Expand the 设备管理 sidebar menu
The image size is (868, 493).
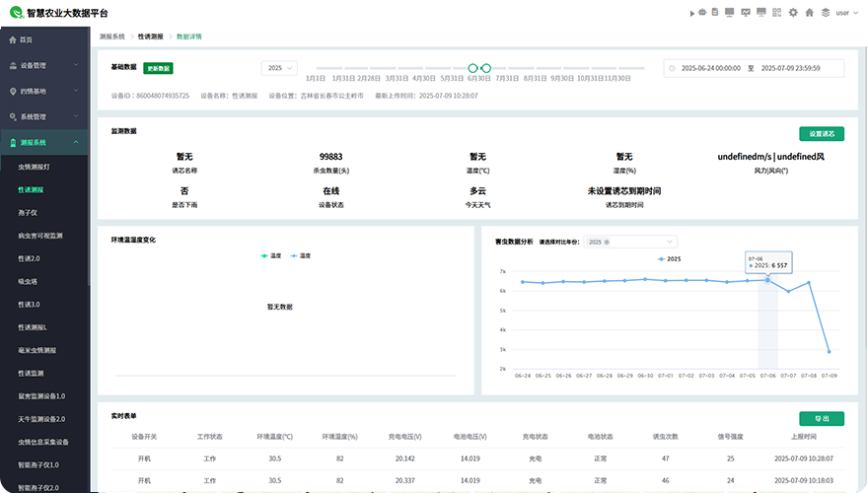44,65
